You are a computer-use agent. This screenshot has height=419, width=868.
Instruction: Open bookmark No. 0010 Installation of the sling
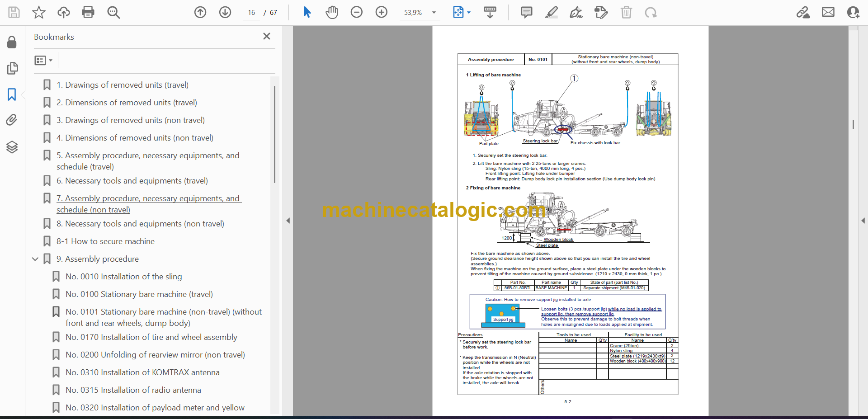(x=123, y=277)
